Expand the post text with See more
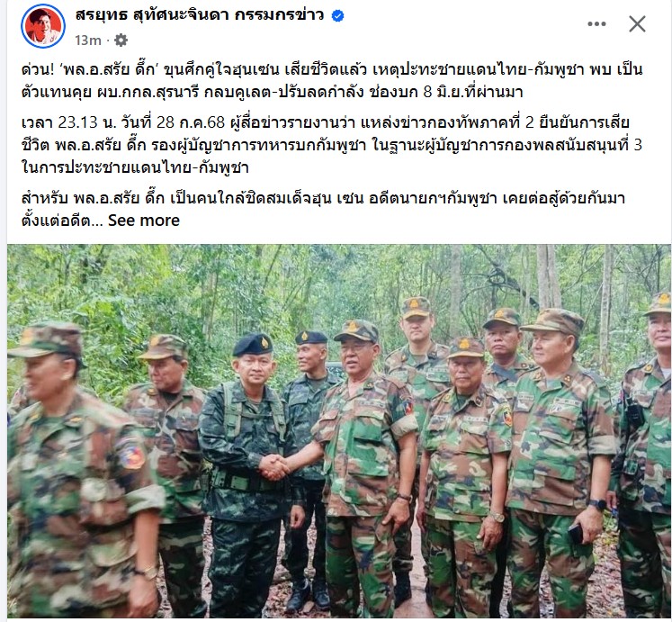Screen dimensions: 672x622 coord(144,221)
